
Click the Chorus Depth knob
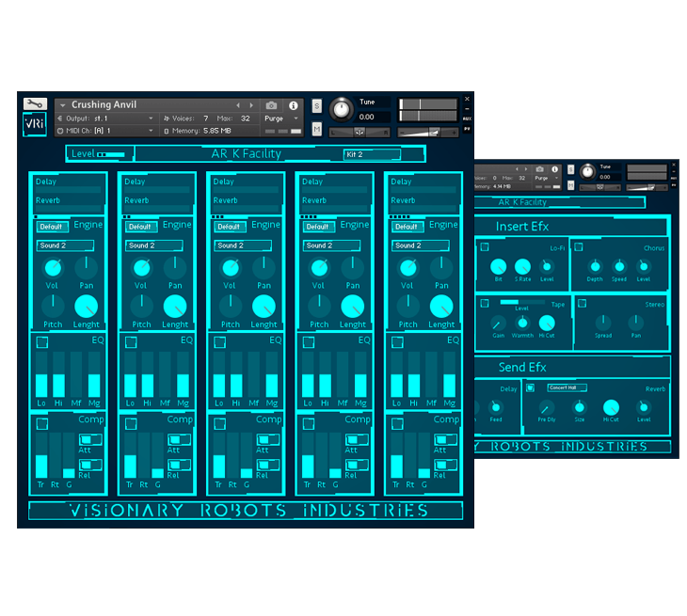coord(595,266)
